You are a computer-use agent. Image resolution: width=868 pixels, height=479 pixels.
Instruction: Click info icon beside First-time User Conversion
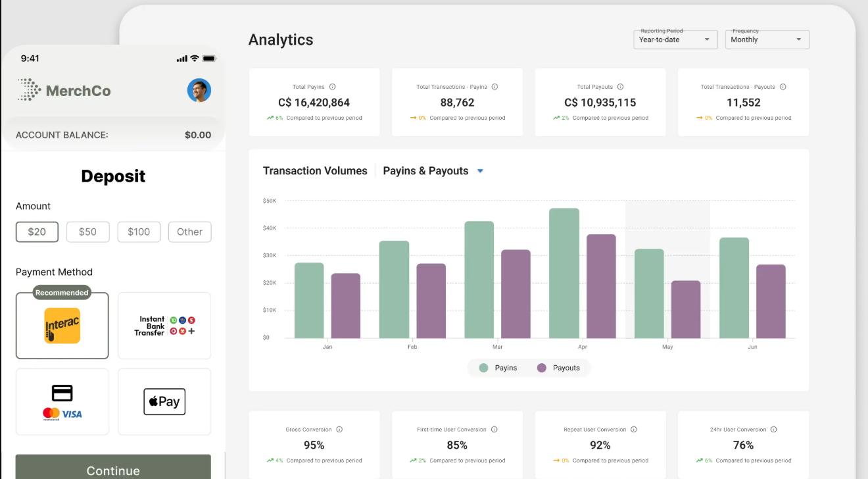tap(494, 430)
